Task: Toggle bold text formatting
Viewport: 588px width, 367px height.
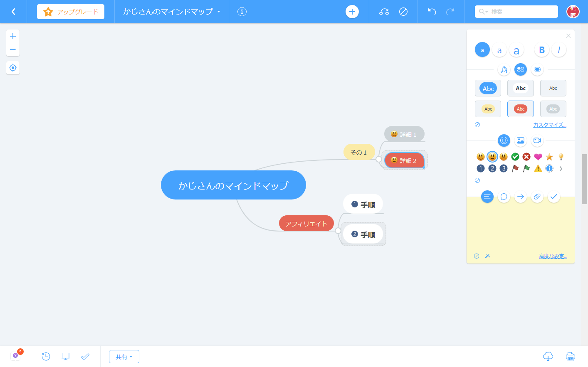Action: pos(541,49)
